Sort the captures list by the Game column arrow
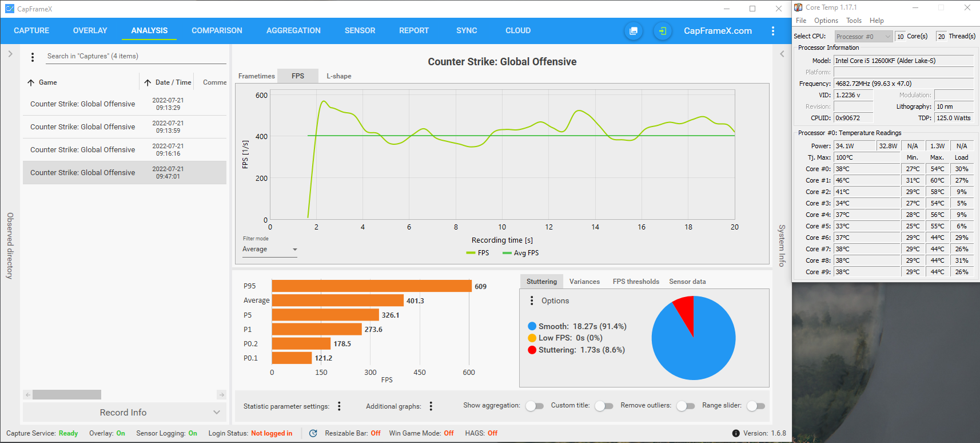The image size is (980, 443). pos(31,82)
